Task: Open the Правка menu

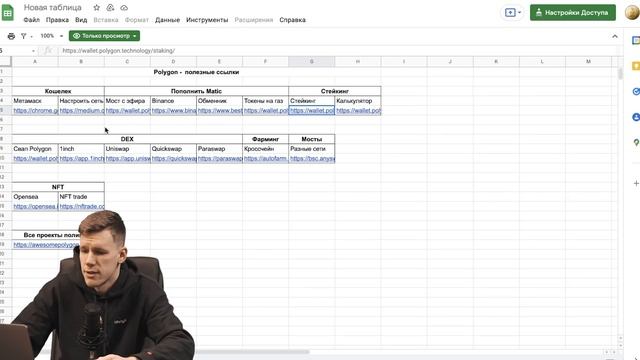Action: [x=57, y=20]
